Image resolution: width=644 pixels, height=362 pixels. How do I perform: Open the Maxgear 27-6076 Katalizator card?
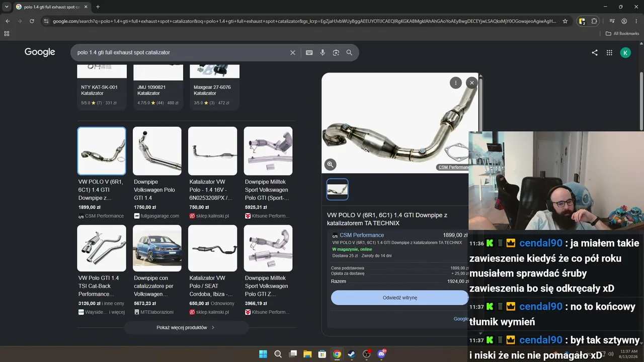tap(214, 86)
